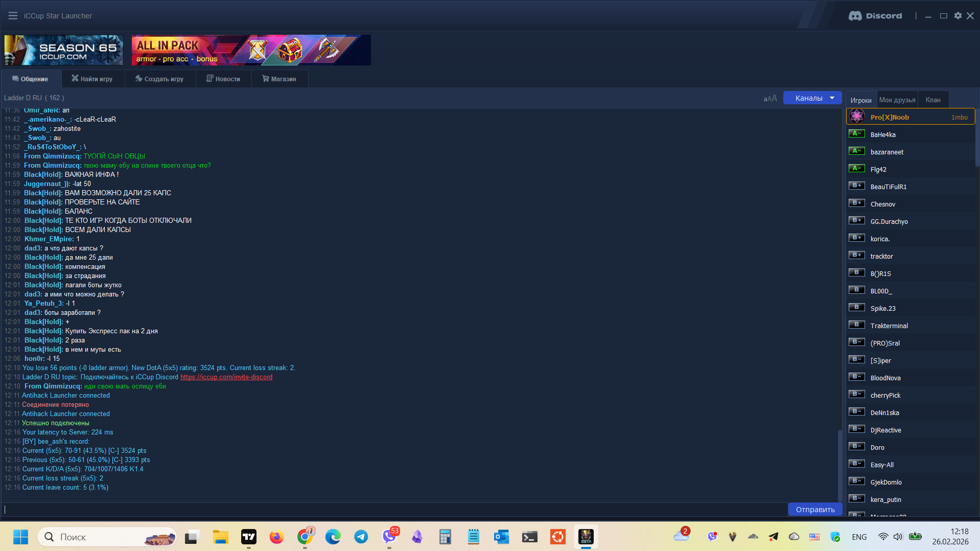980x551 pixels.
Task: Click the avatar icon of Pro[X]Noob
Action: coord(857,117)
